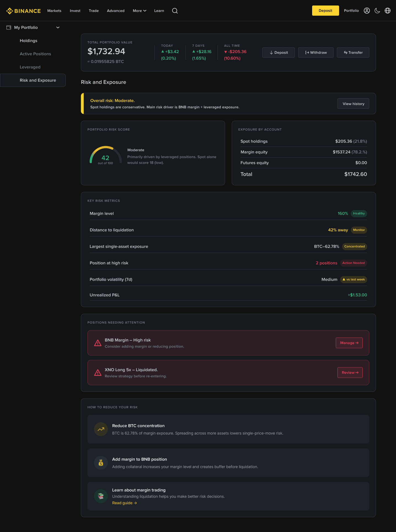Click the Total $1742.60 value

[356, 174]
